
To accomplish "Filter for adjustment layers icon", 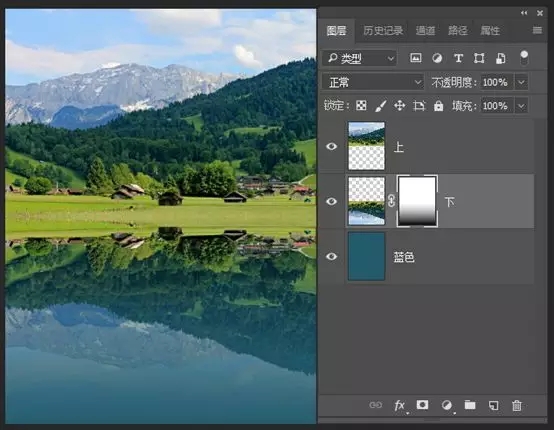I will 437,58.
